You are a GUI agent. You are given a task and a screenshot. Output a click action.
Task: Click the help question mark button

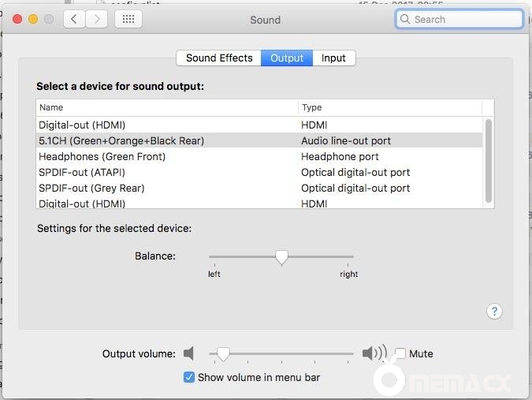494,311
